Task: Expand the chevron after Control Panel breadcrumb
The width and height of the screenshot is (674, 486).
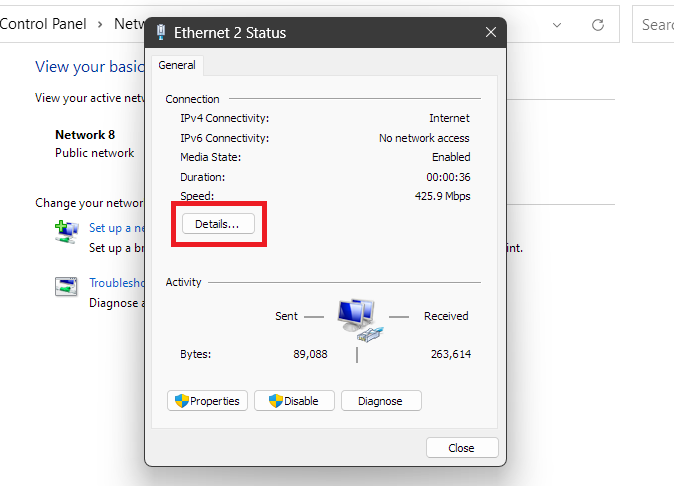Action: pyautogui.click(x=100, y=24)
